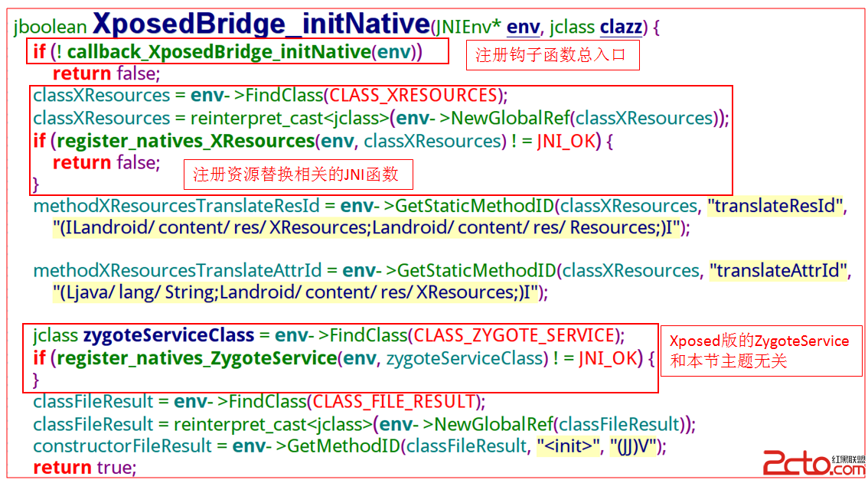The height and width of the screenshot is (483, 868).
Task: Select 'register_natives_XResources' function call
Action: [x=186, y=141]
